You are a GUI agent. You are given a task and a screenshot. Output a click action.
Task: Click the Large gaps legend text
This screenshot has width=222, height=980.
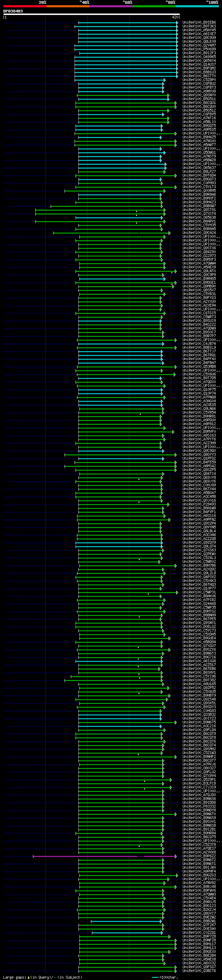(43, 977)
